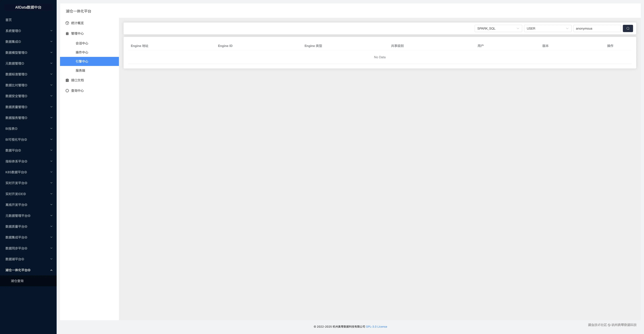Screen dimensions: 644x334
Task: Expand the 数据集成平台 sidebar menu
Action: point(28,237)
